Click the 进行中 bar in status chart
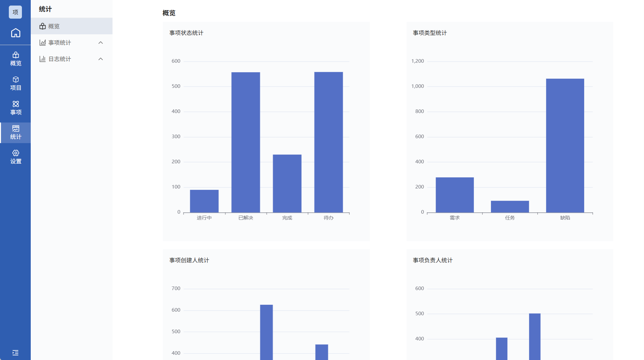This screenshot has height=360, width=644. coord(204,201)
